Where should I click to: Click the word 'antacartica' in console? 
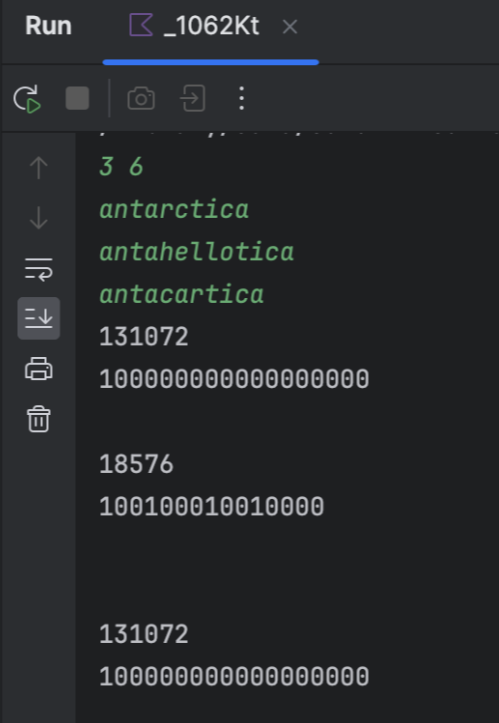(x=182, y=294)
